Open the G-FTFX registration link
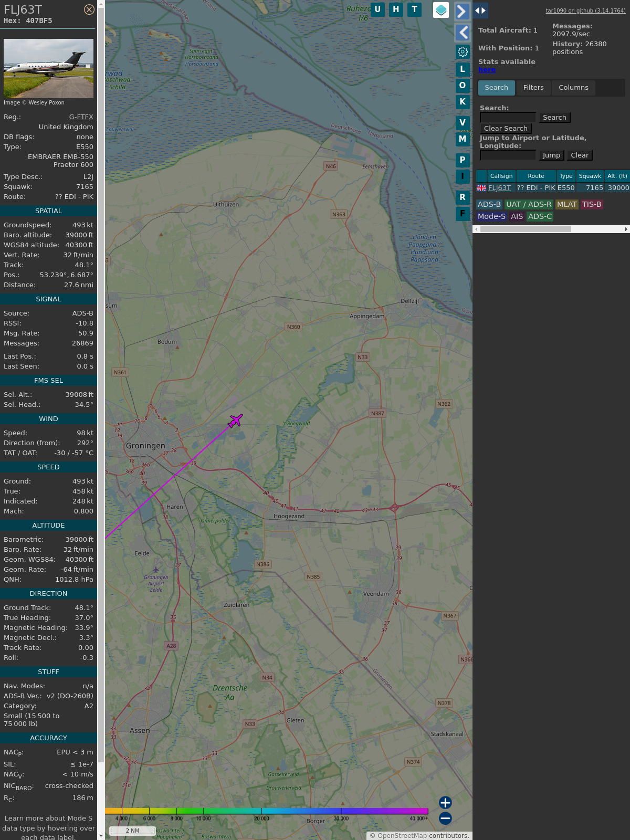 tap(81, 117)
